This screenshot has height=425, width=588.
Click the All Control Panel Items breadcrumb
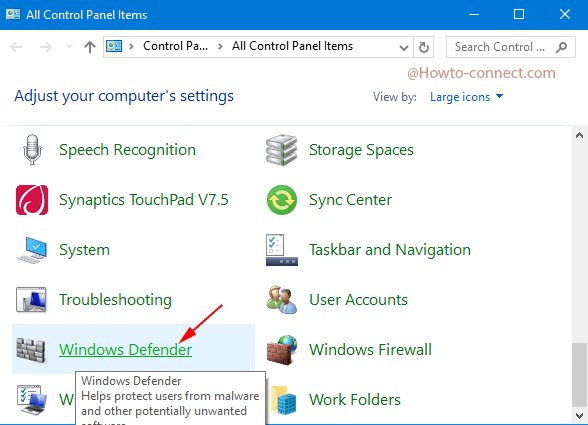[x=292, y=46]
